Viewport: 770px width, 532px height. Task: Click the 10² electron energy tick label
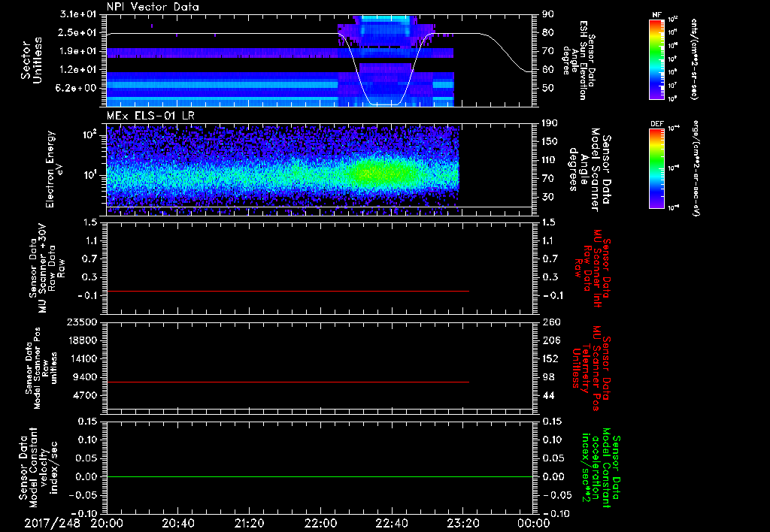(x=90, y=134)
